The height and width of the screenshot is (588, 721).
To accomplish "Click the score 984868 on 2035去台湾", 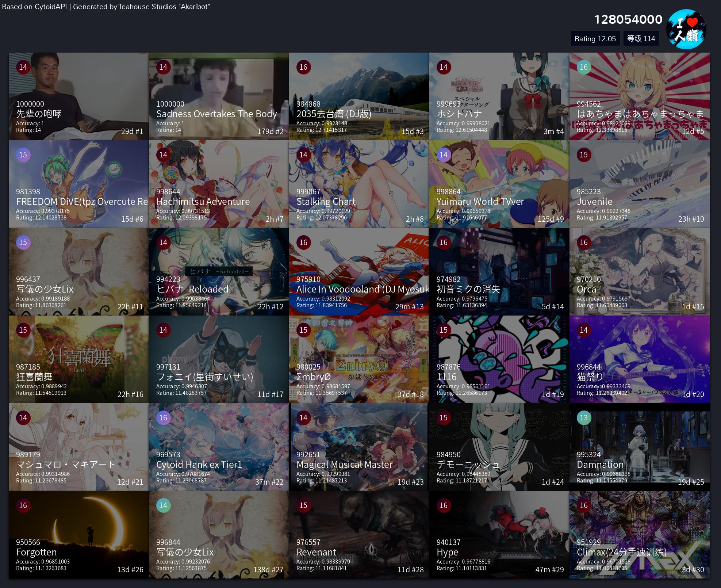I will (x=308, y=104).
